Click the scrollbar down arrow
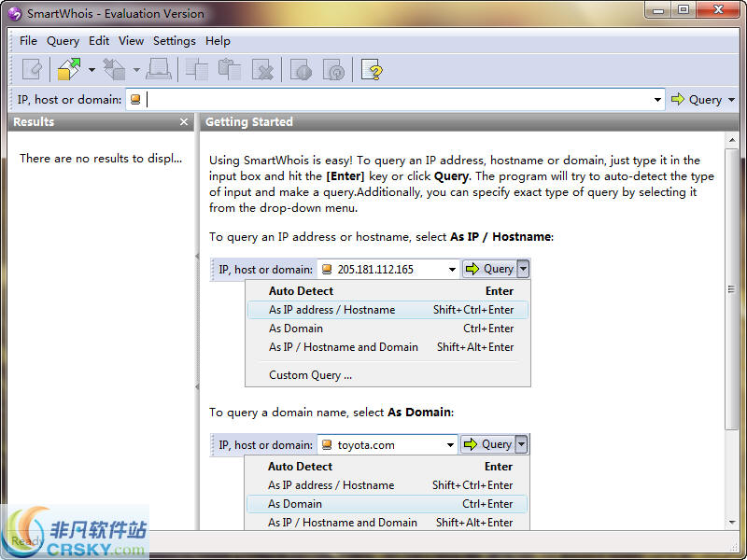 click(732, 523)
